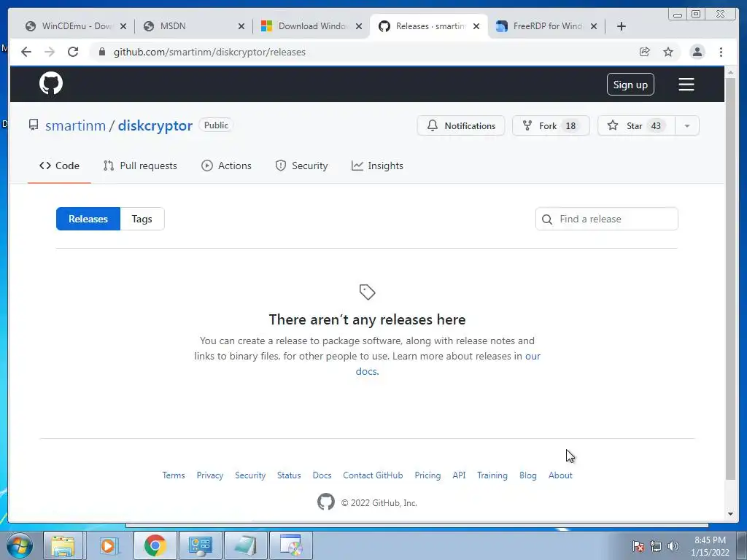Click the Action Center flag tray icon
Image resolution: width=747 pixels, height=560 pixels.
pos(638,546)
